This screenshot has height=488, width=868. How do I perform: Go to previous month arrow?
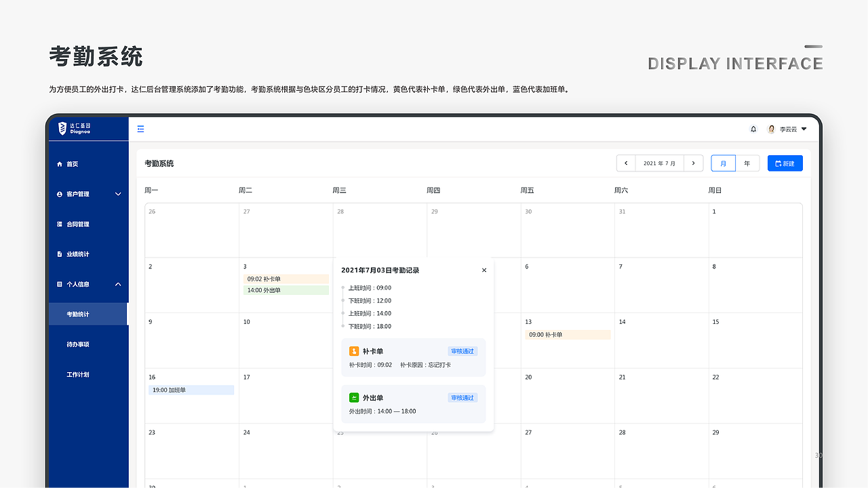626,163
